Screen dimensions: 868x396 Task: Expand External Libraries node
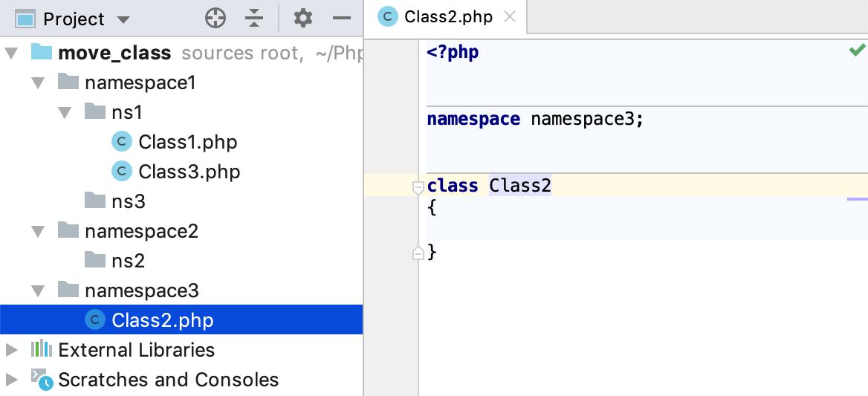(x=11, y=350)
